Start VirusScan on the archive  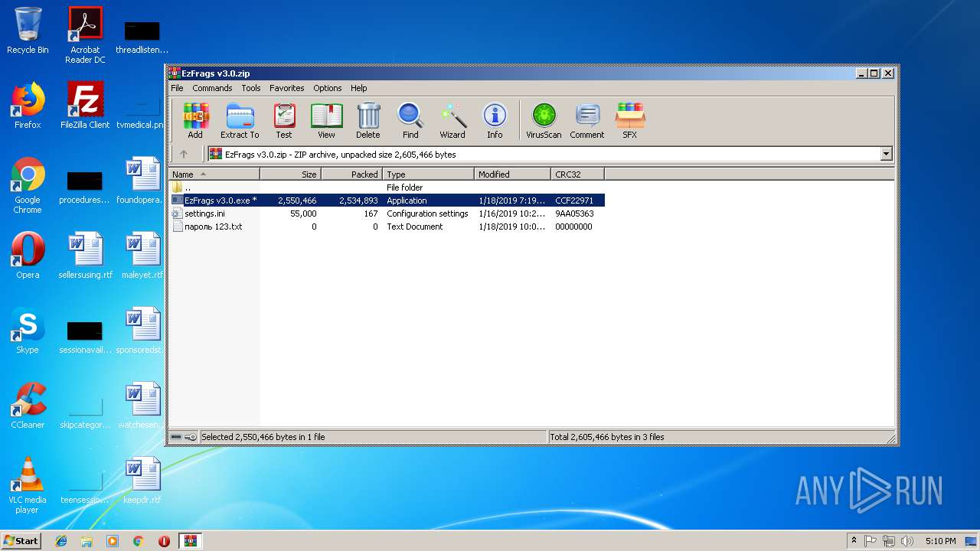click(x=544, y=121)
